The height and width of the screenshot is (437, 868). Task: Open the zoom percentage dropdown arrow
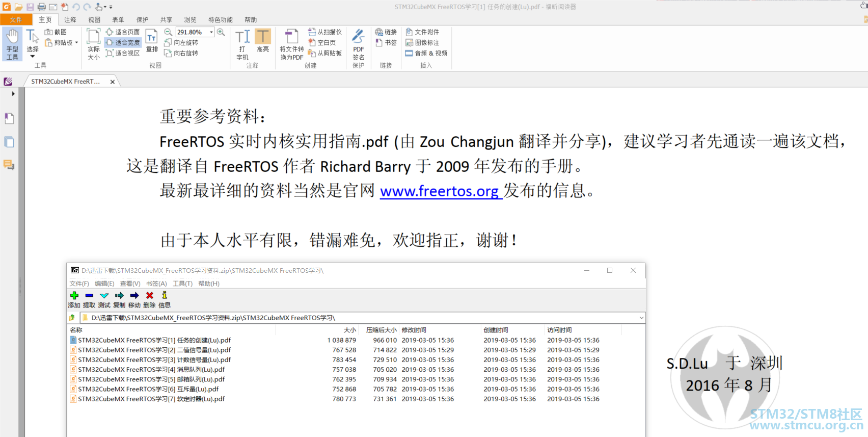coord(211,32)
